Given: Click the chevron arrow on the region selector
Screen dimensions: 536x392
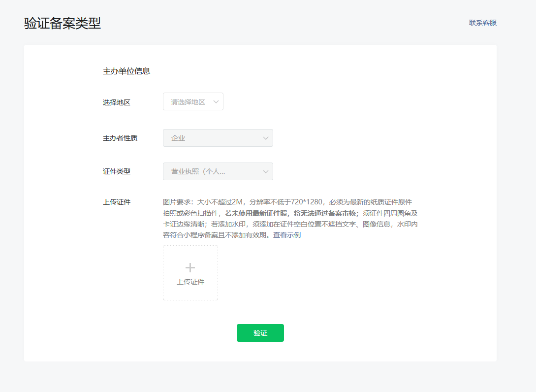Looking at the screenshot, I should (x=217, y=101).
